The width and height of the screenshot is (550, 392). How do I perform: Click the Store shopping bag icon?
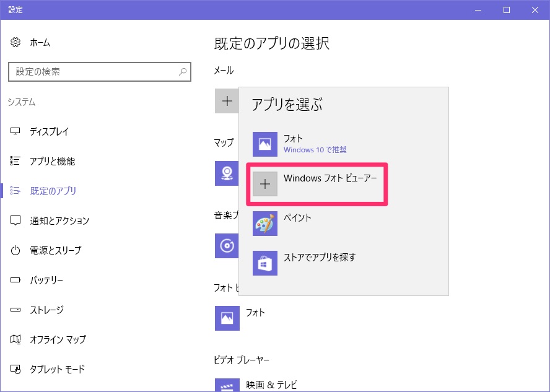[x=265, y=263]
